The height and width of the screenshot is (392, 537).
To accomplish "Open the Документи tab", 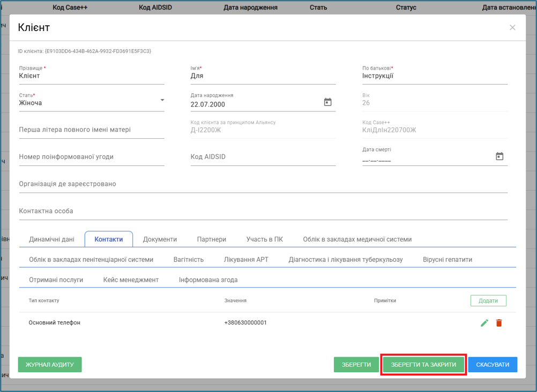I will pyautogui.click(x=160, y=239).
